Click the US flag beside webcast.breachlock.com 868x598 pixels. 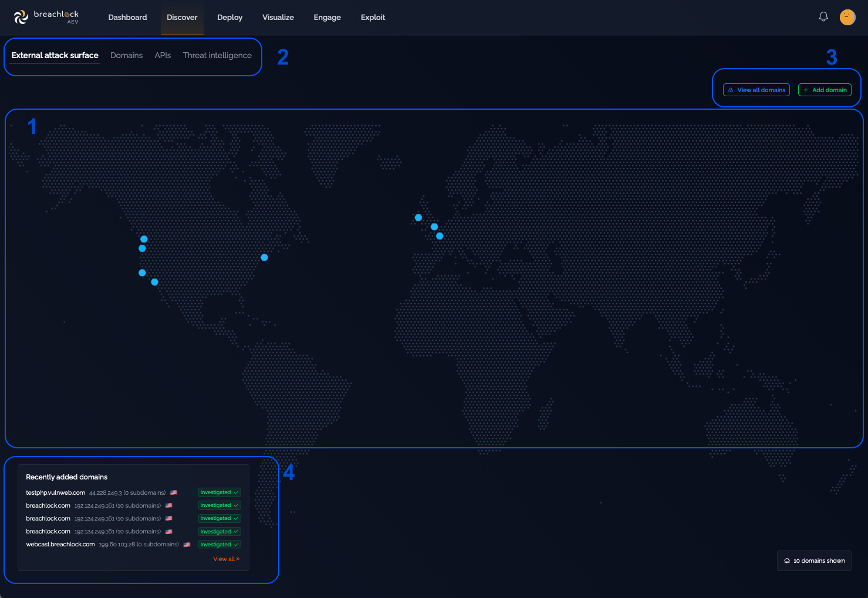pyautogui.click(x=187, y=545)
